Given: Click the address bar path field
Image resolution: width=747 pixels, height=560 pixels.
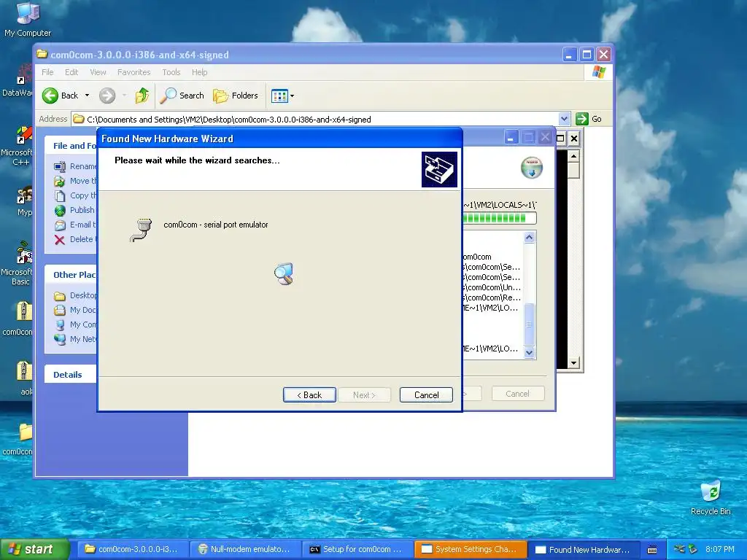Looking at the screenshot, I should 315,119.
